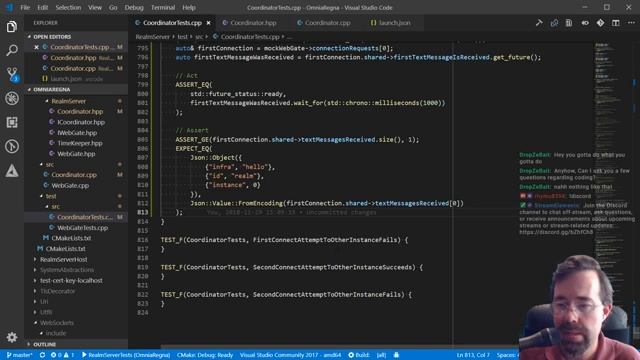Open the Explorer view in activity bar
The width and height of the screenshot is (640, 360).
[x=12, y=27]
